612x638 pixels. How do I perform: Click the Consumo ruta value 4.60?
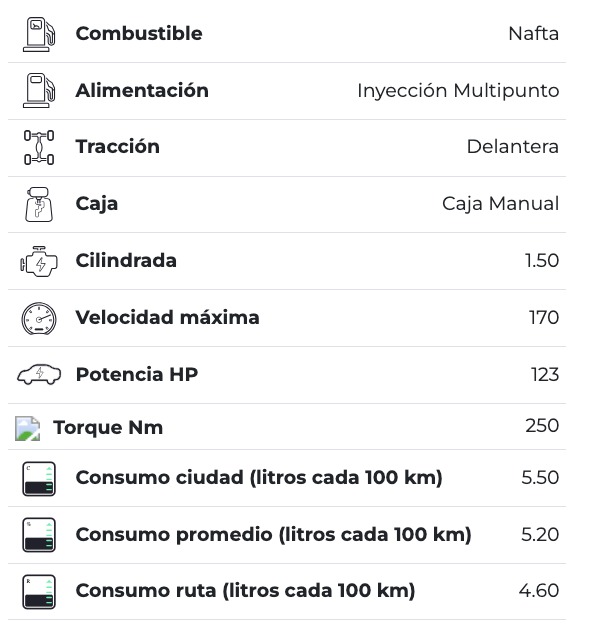pos(539,591)
